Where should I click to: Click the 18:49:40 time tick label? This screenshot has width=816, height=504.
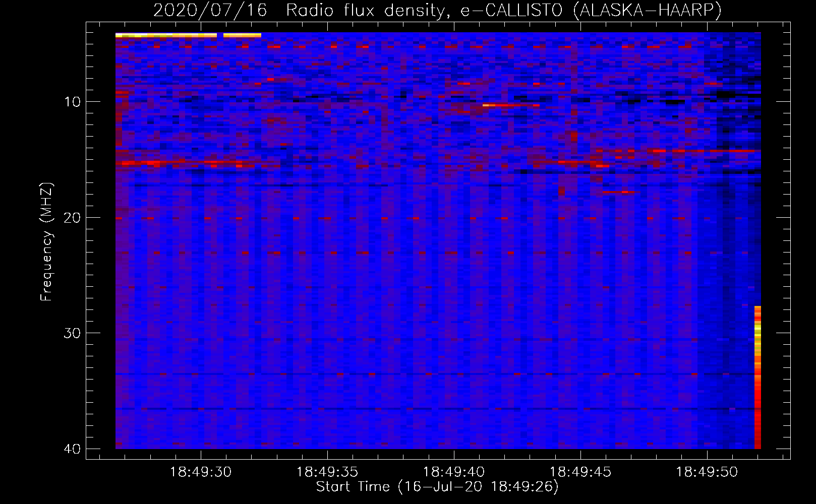point(454,472)
